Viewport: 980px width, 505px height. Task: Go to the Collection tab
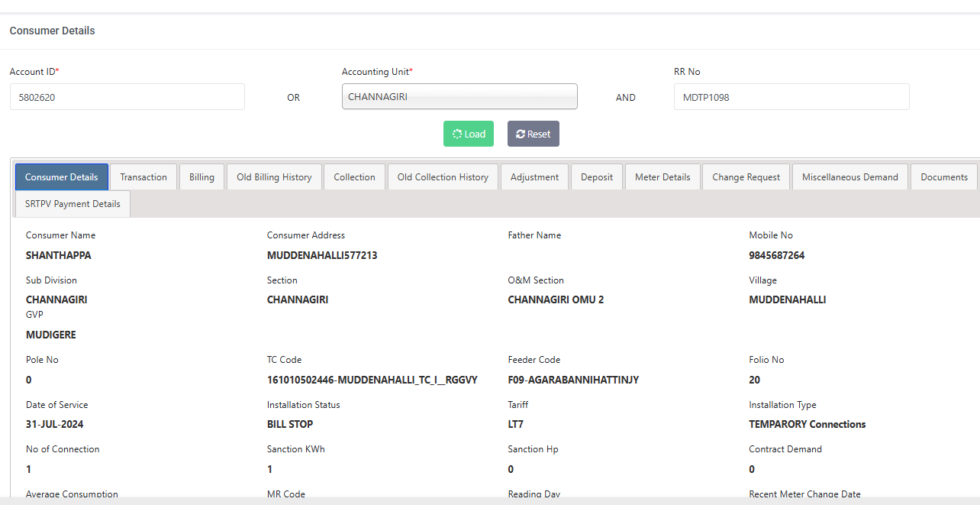[x=354, y=177]
